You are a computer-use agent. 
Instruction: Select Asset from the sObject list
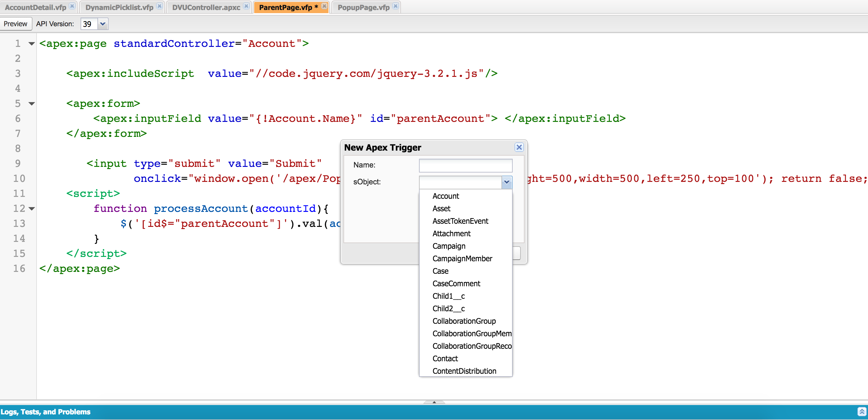pos(465,208)
